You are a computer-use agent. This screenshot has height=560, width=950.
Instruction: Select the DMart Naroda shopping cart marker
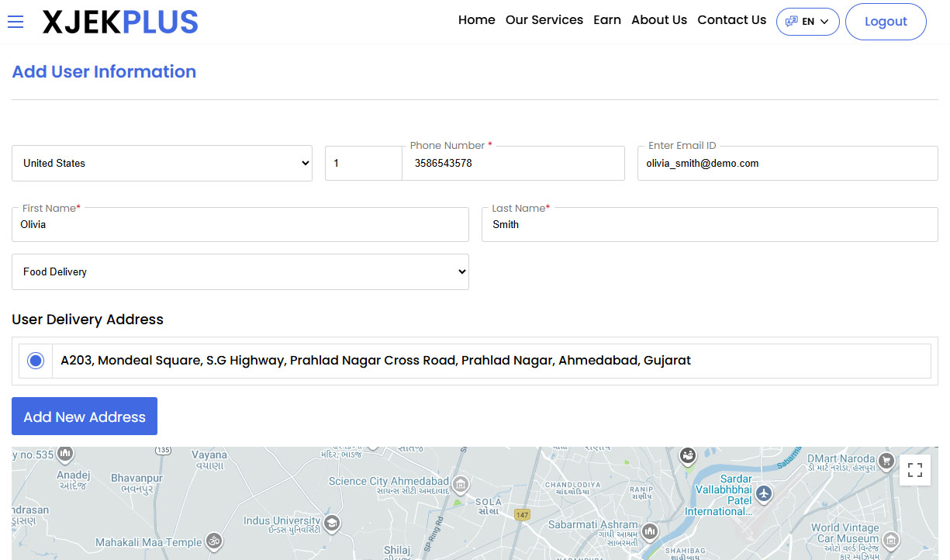[886, 461]
